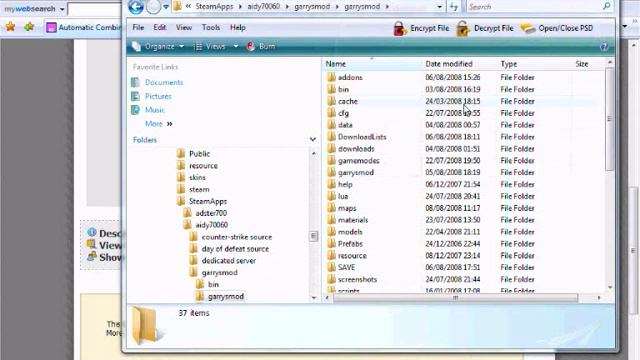Click the blue Help question mark icon
640x360 pixels.
[x=604, y=47]
